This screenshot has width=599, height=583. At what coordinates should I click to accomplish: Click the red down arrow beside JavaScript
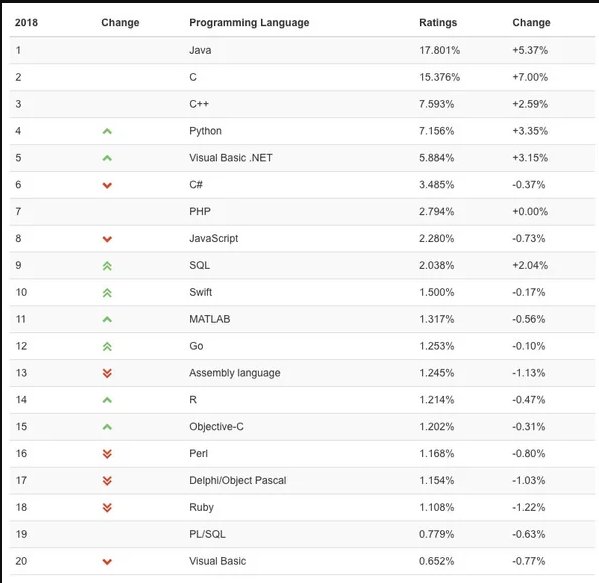click(x=107, y=239)
